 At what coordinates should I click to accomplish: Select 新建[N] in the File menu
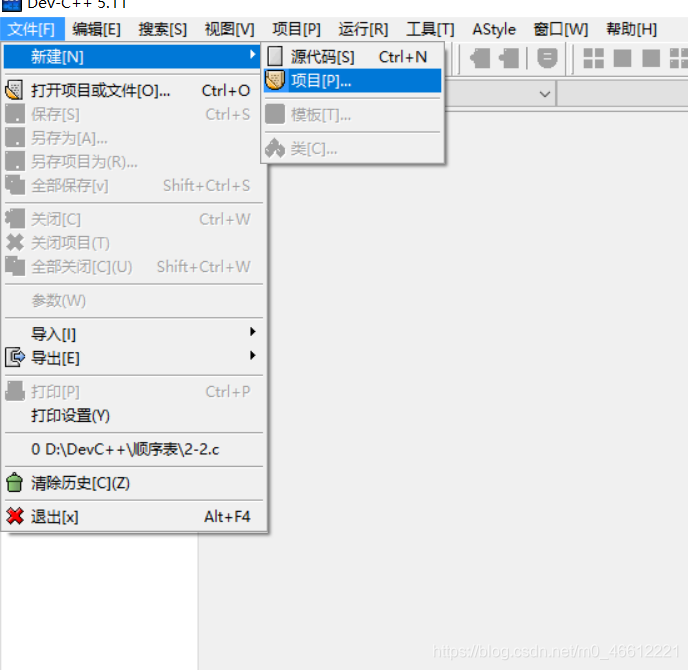click(131, 57)
